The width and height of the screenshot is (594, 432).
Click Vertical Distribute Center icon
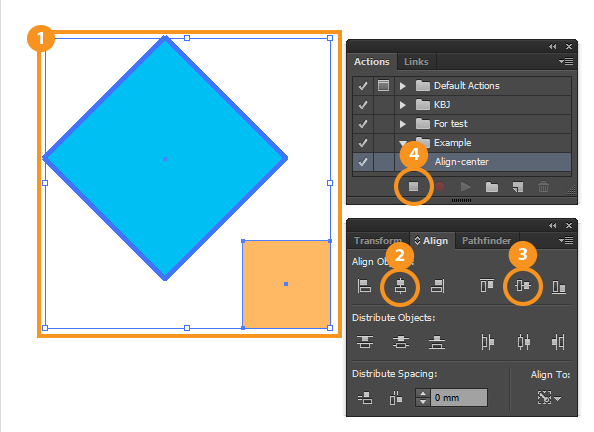(x=401, y=342)
